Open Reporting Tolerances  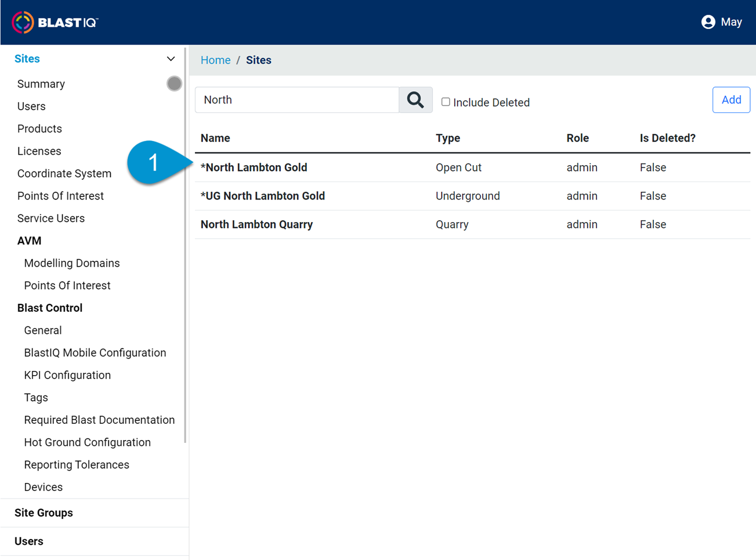point(77,465)
